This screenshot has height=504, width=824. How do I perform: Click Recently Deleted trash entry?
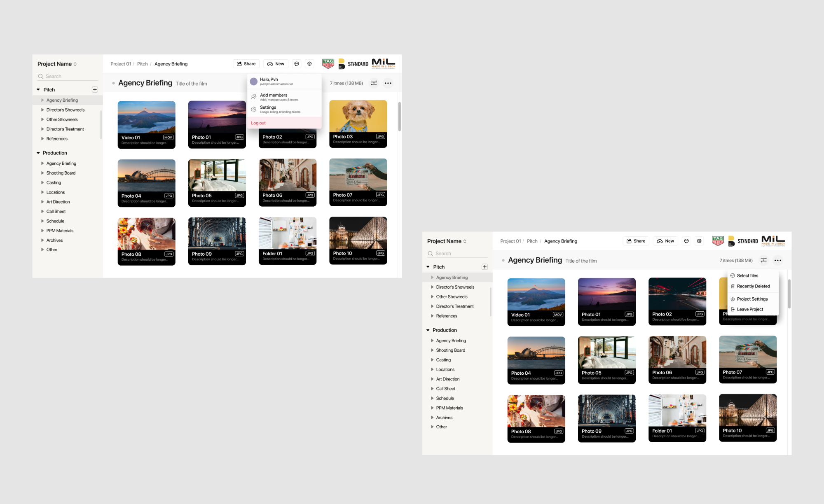click(753, 286)
